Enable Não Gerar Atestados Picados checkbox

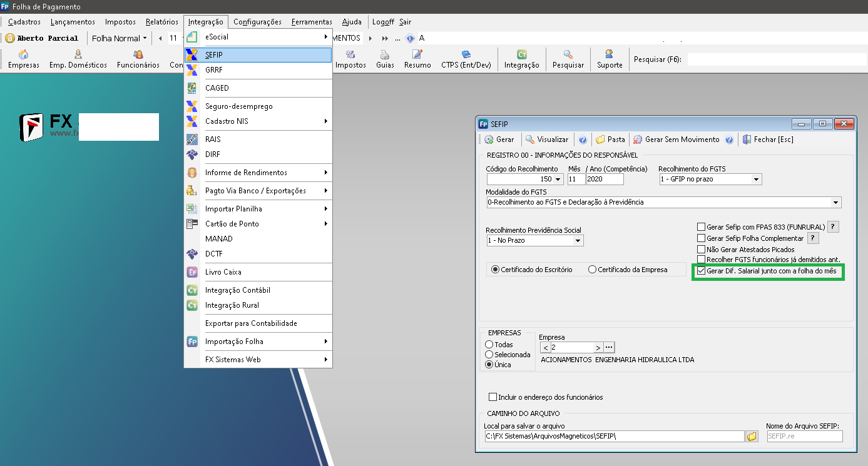pos(702,249)
